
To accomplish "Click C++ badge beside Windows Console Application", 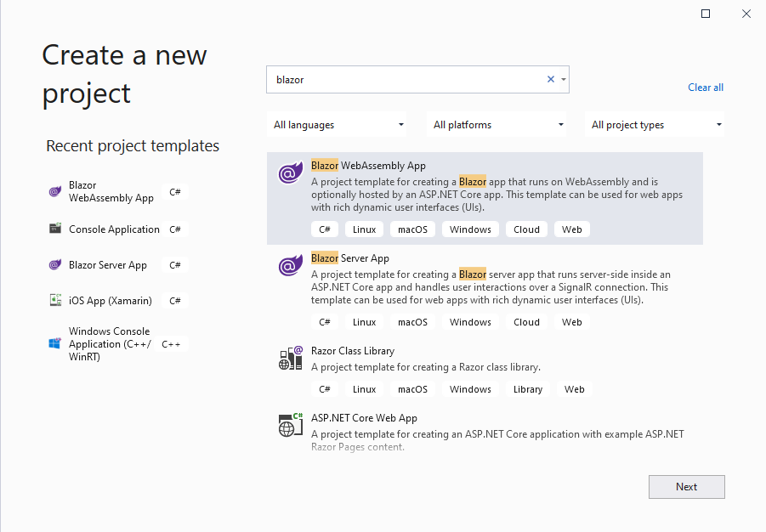I will [171, 344].
